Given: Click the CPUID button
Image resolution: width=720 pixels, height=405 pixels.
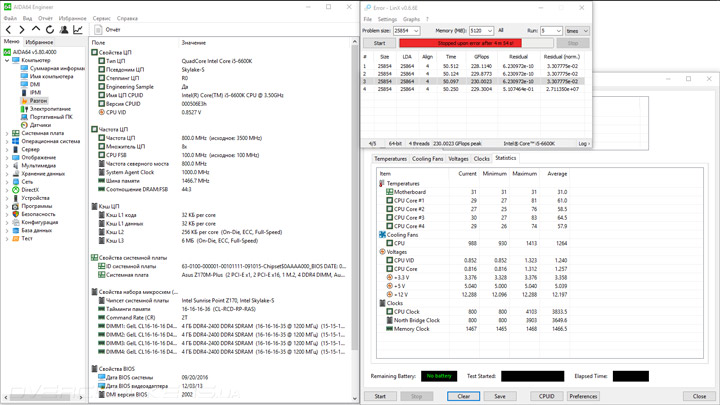Looking at the screenshot, I should coord(546,396).
